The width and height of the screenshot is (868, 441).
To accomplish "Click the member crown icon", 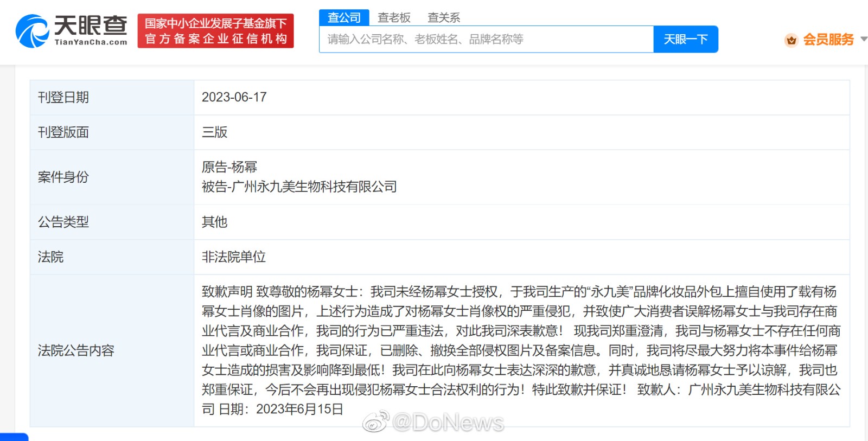I will (792, 40).
